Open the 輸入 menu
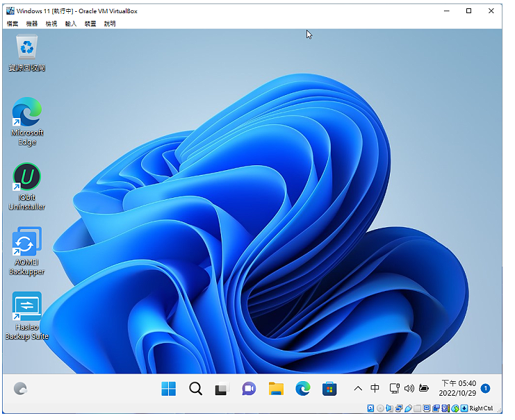The image size is (515, 420). [x=71, y=24]
